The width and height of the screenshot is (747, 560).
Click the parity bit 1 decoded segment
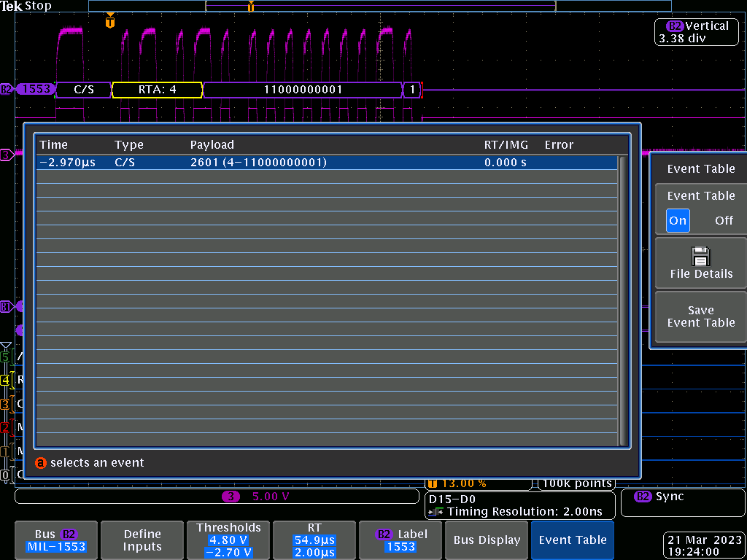(413, 90)
